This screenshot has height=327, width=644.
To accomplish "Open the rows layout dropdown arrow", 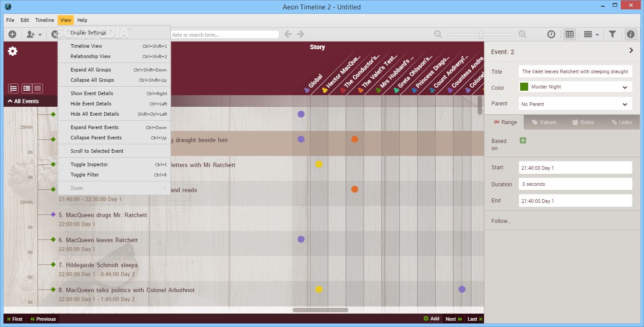I will 597,35.
